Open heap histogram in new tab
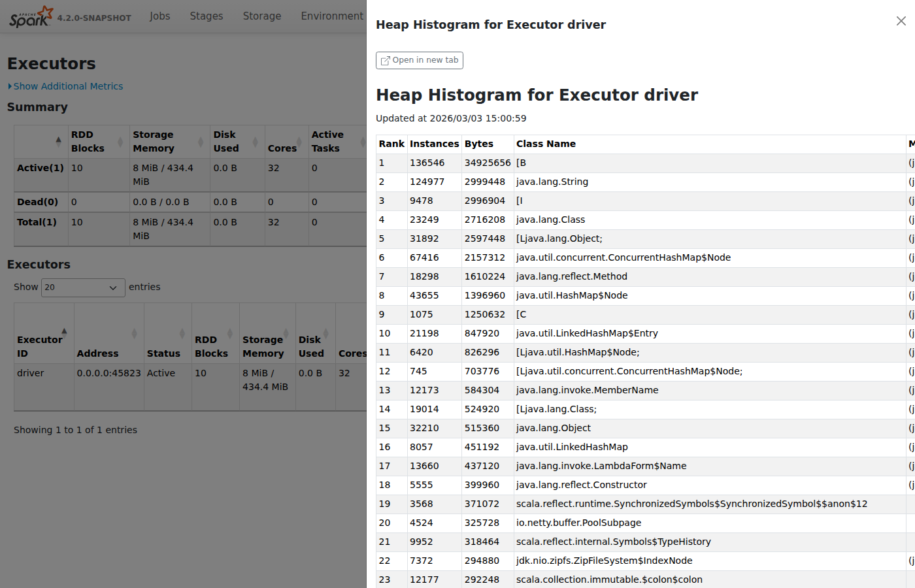 coord(420,60)
